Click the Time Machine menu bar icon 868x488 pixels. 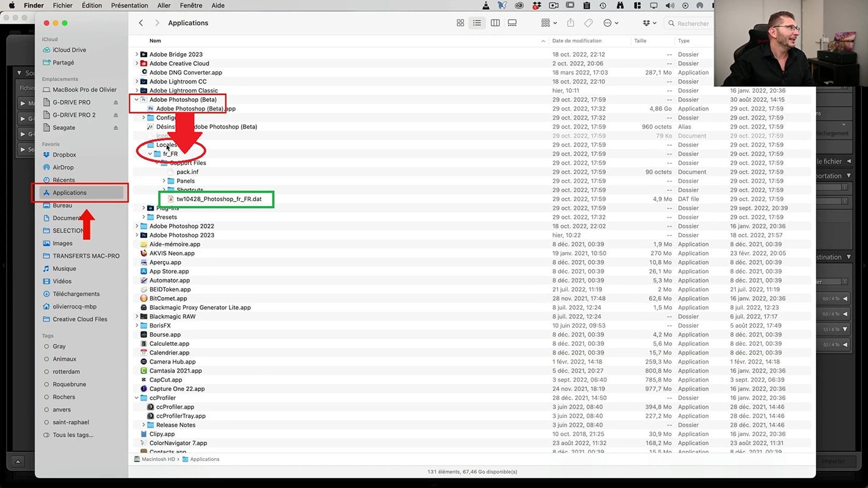602,5
